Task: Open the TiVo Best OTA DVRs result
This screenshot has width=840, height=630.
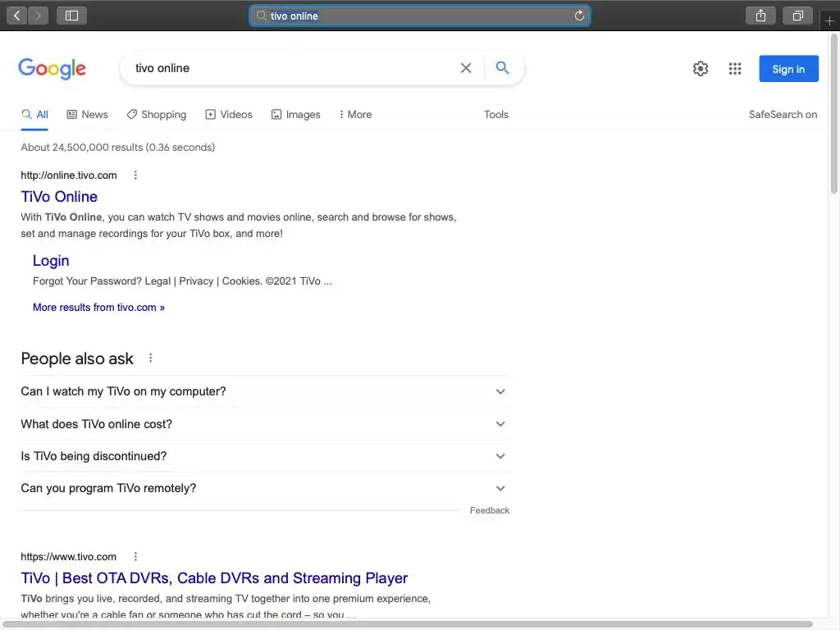Action: (x=214, y=578)
